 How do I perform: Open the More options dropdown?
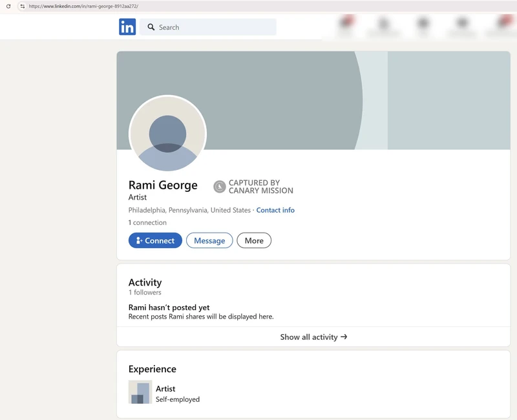(x=253, y=240)
